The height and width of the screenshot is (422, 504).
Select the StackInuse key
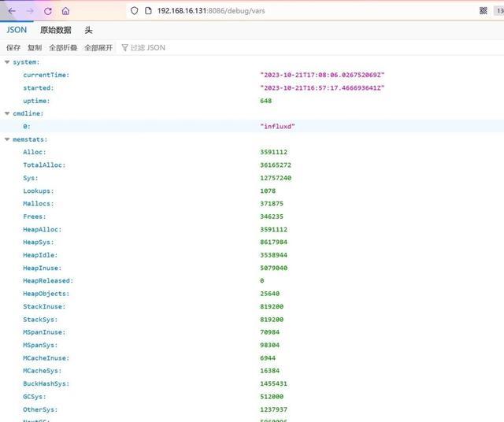(x=44, y=306)
